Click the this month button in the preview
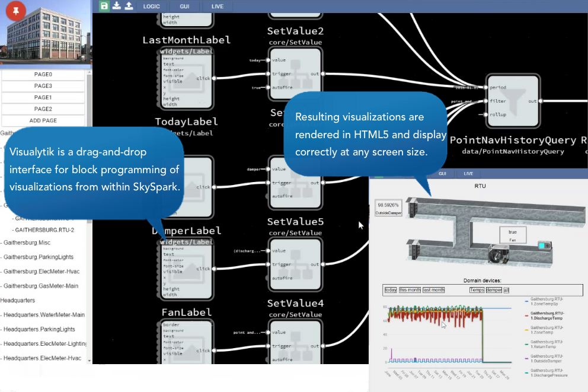 (x=410, y=290)
